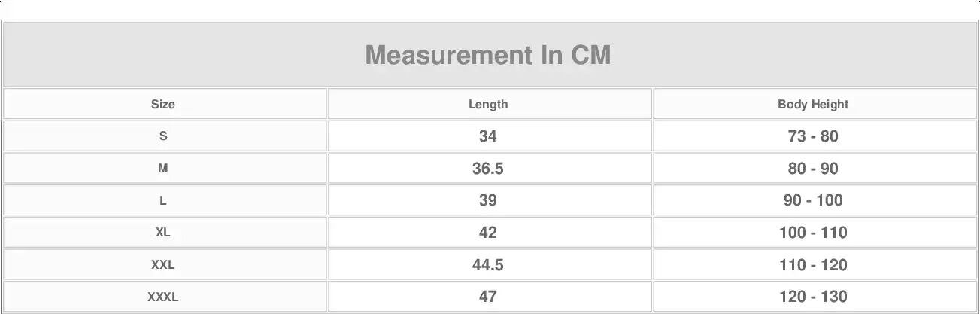Click the Body Height column header

(813, 105)
